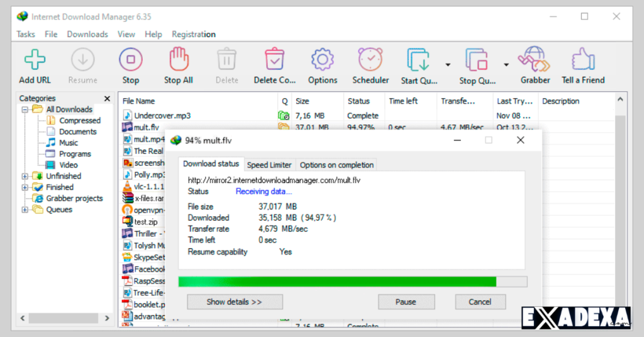Expand the Unfinished tree node
644x337 pixels.
click(25, 177)
